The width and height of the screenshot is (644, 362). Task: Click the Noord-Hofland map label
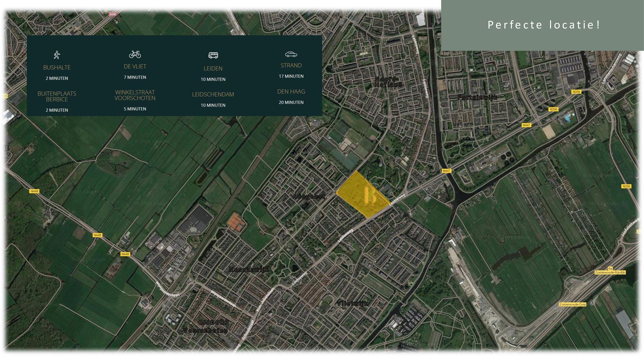click(x=388, y=82)
